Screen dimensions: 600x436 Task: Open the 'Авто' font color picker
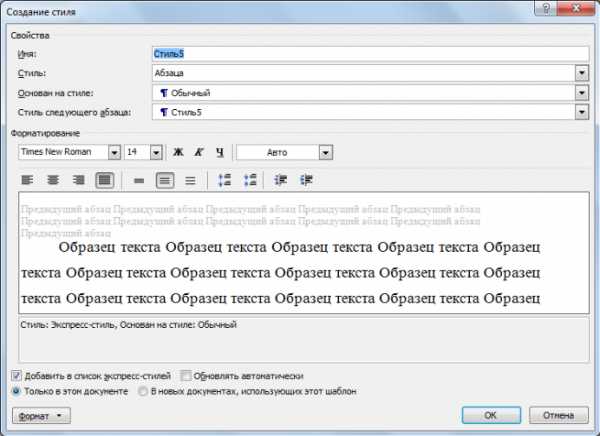click(x=325, y=152)
